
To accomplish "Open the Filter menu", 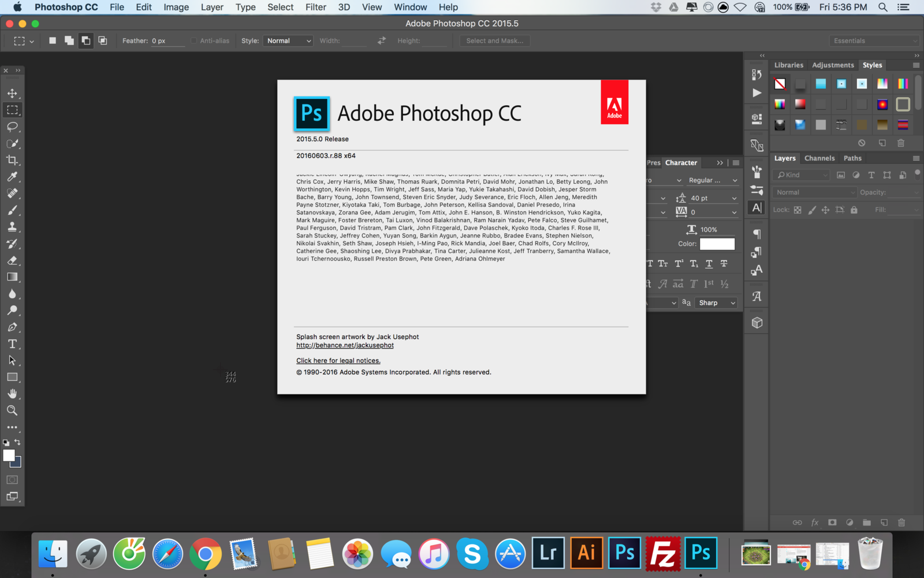I will coord(315,7).
